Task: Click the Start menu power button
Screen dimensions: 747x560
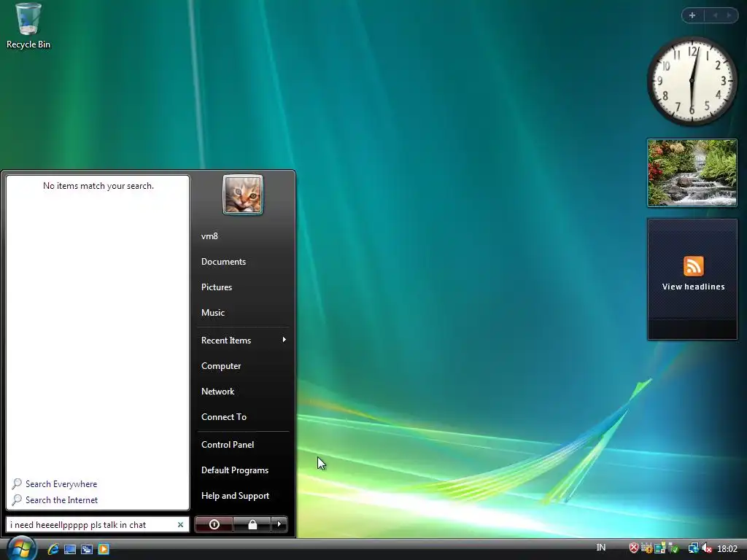Action: (214, 525)
